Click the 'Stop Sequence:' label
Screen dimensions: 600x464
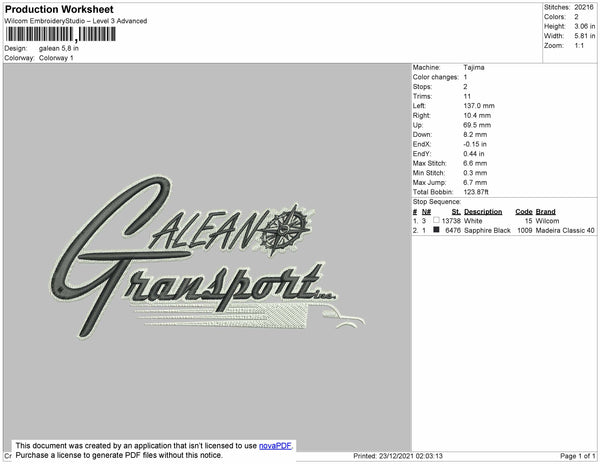pyautogui.click(x=437, y=202)
